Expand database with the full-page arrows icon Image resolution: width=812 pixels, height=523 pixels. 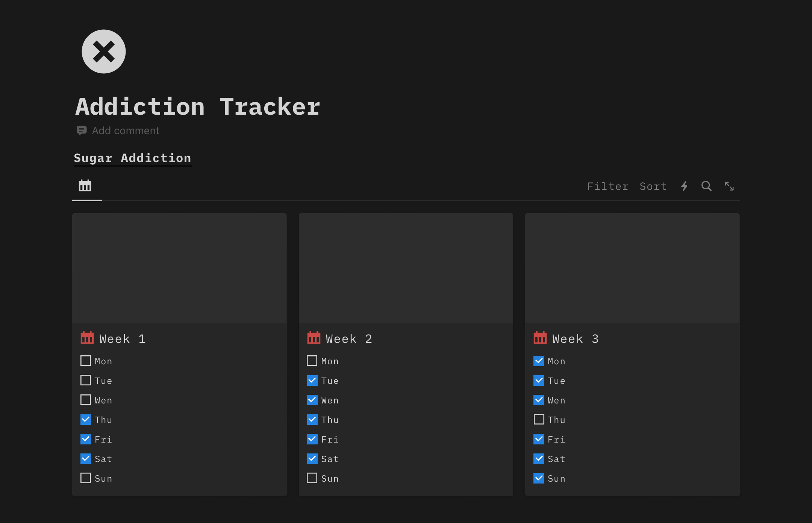click(729, 186)
